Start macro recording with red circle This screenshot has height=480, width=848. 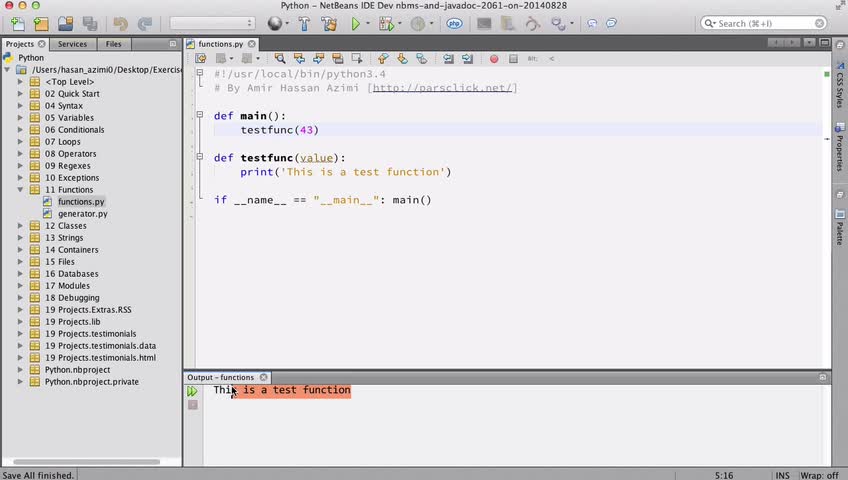tap(494, 58)
